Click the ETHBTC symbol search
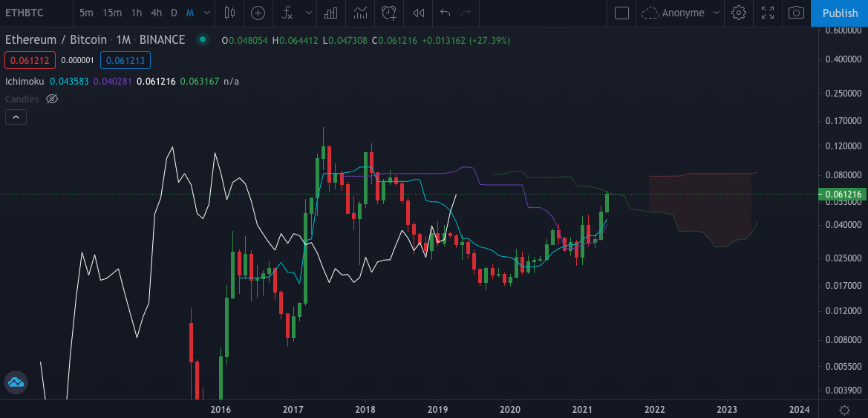The image size is (868, 418). coord(25,13)
